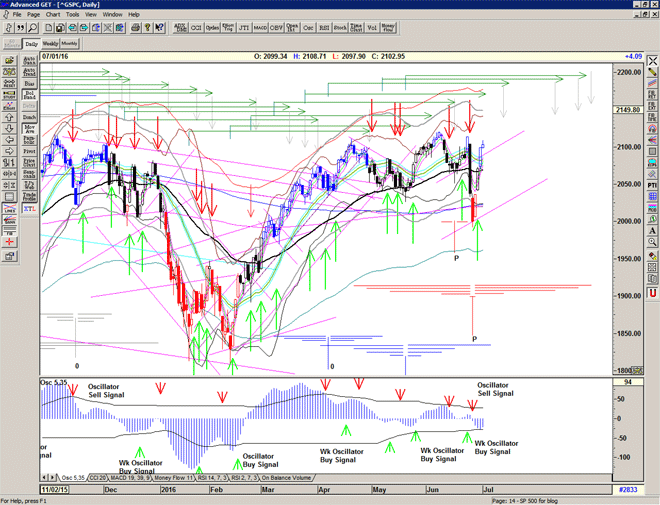Viewport: 660px width, 505px height.
Task: Click the Money Flow toolbar icon
Action: pos(388,28)
